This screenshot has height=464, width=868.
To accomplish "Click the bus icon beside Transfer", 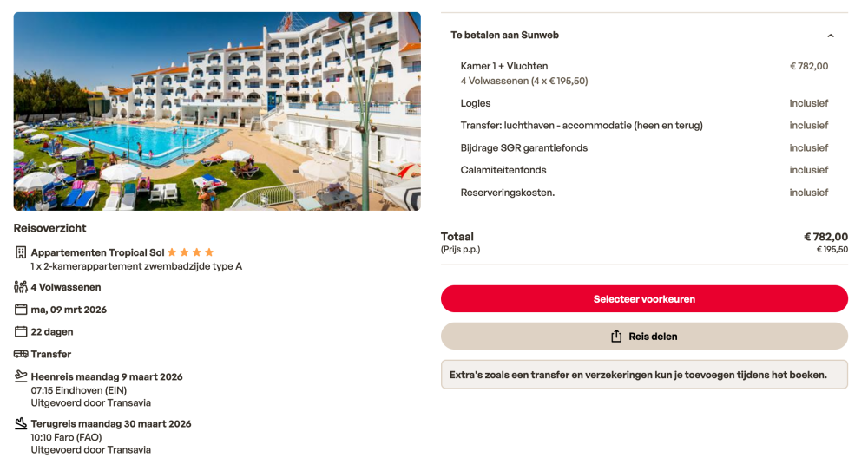I will 21,354.
